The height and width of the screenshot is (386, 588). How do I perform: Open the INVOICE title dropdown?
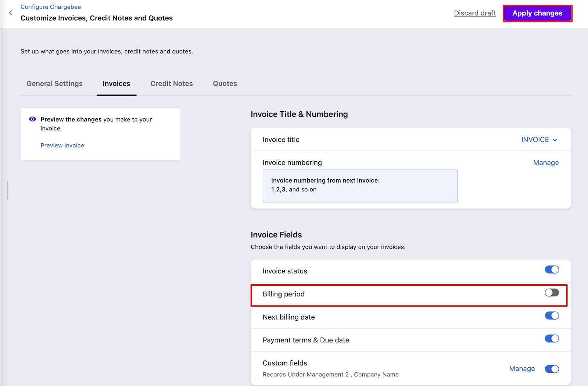coord(539,140)
